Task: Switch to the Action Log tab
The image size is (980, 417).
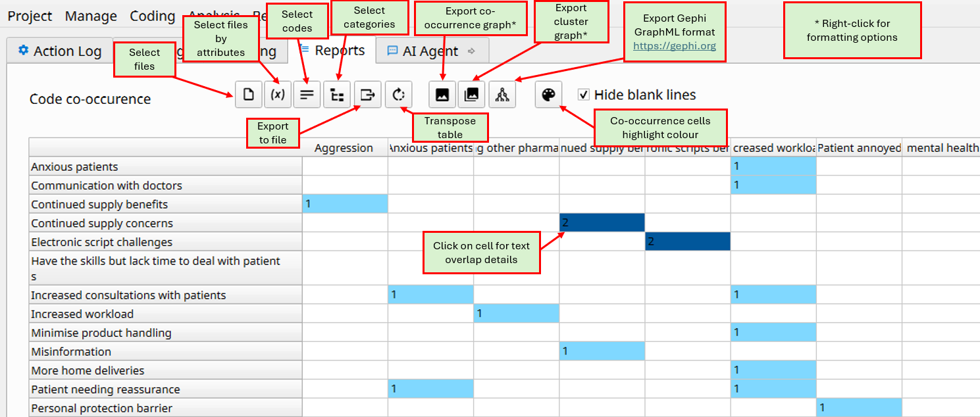Action: coord(60,51)
